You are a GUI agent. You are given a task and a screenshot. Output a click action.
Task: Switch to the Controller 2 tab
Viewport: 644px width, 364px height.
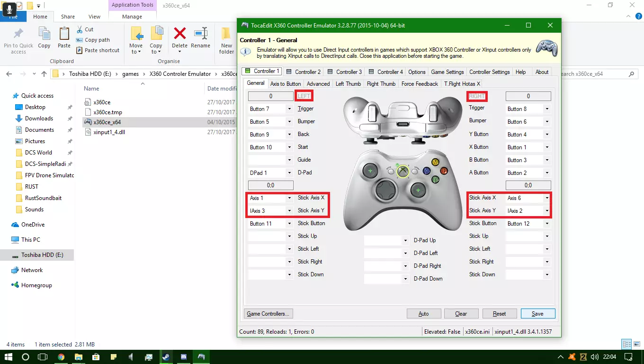click(304, 72)
